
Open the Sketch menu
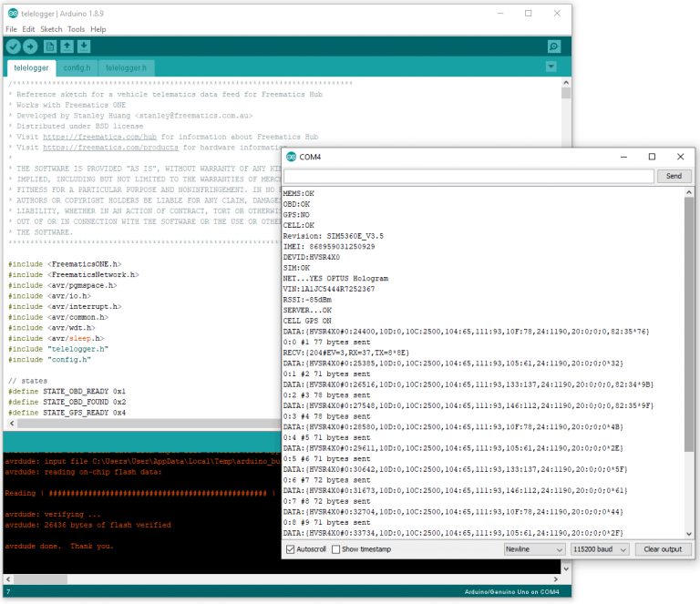(51, 29)
